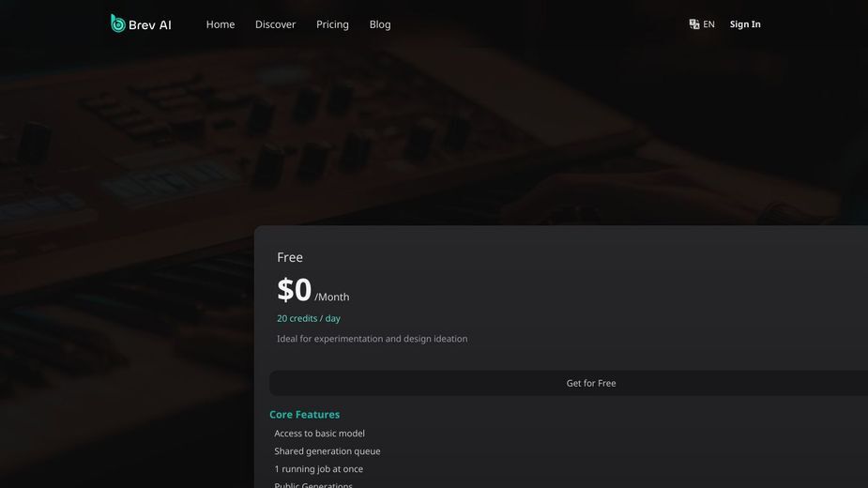Click the Brev AI brand name text
The width and height of the screenshot is (868, 488).
(149, 25)
